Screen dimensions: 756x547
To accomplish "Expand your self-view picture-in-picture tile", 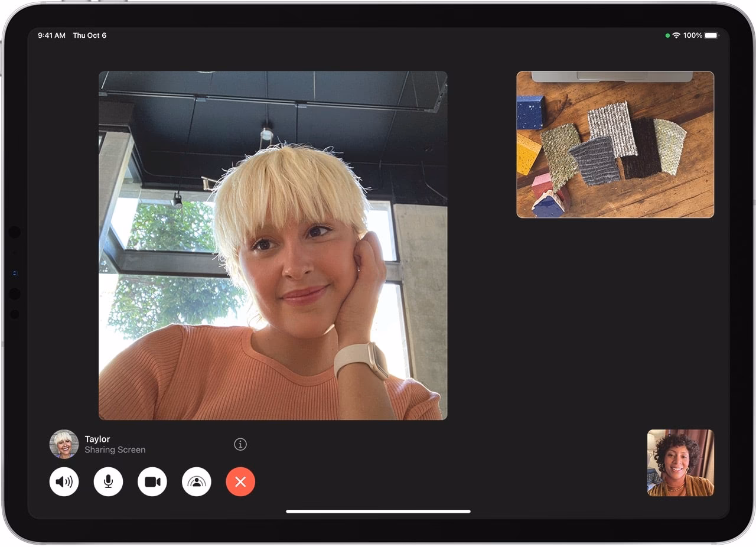I will coord(680,464).
